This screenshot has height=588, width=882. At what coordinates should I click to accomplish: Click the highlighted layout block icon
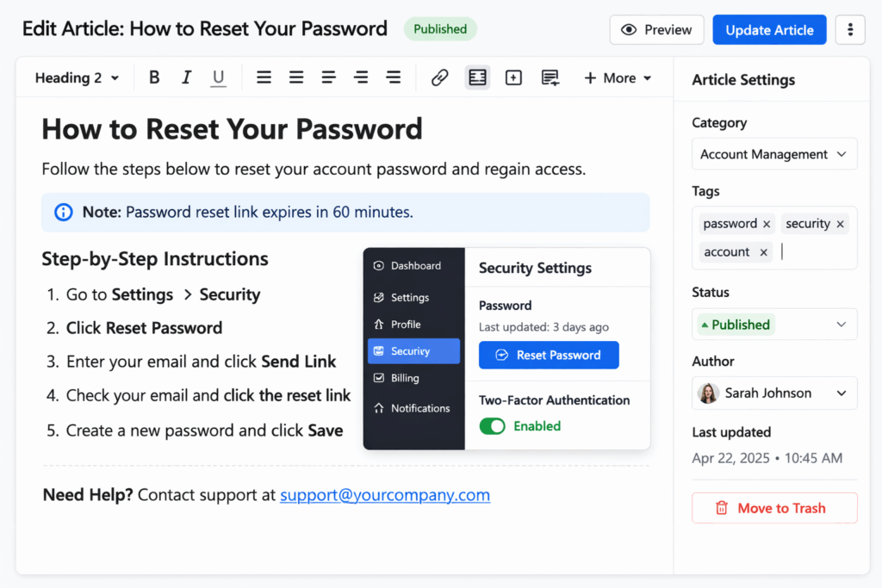pyautogui.click(x=477, y=77)
